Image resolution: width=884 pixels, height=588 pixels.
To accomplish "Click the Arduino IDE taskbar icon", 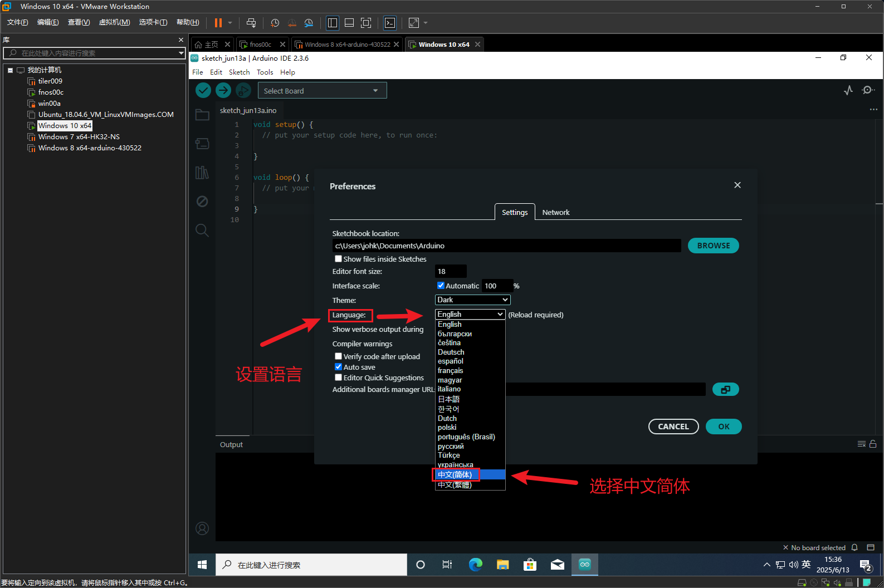I will (584, 565).
